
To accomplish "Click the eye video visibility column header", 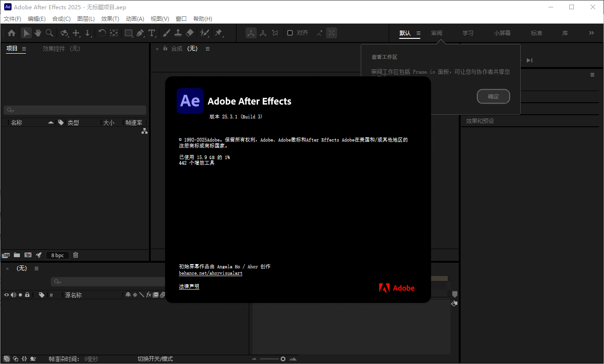I will 6,295.
